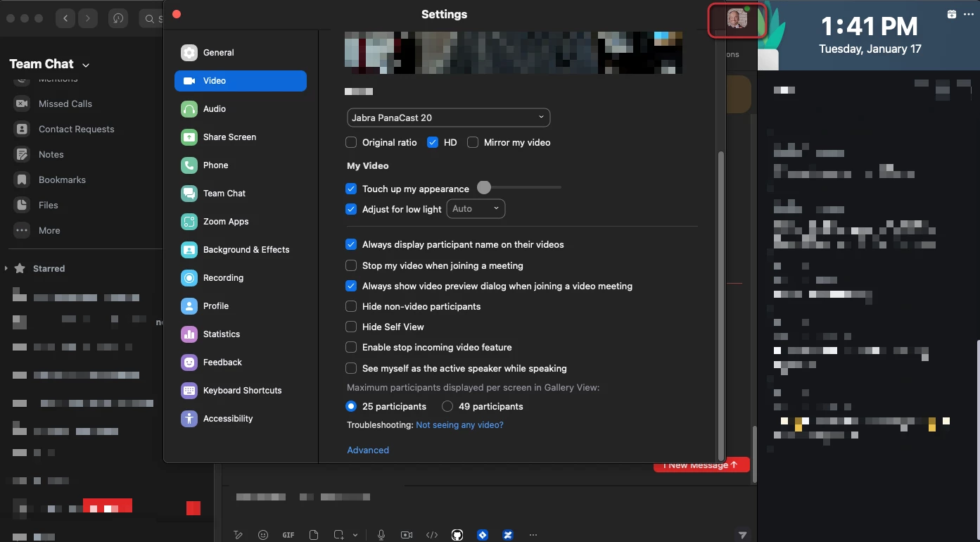The image size is (980, 542).
Task: Open the Feedback smiley icon
Action: tap(189, 363)
